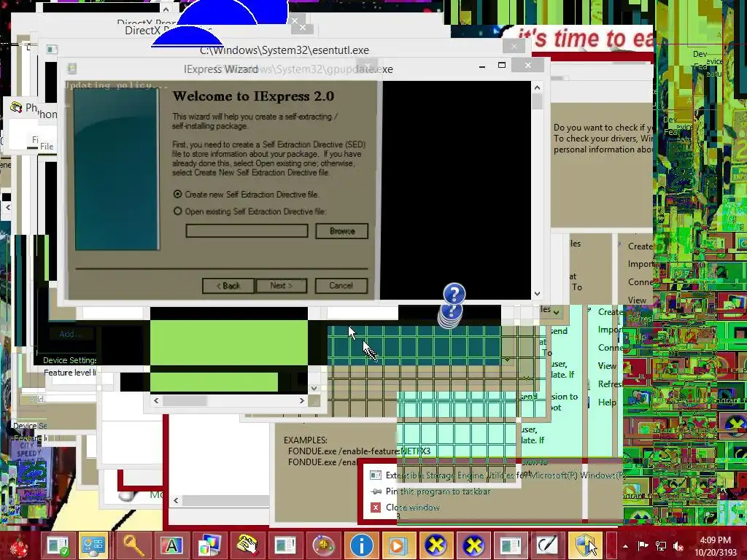Show hidden tray icons arrow
The width and height of the screenshot is (747, 560).
(x=625, y=546)
